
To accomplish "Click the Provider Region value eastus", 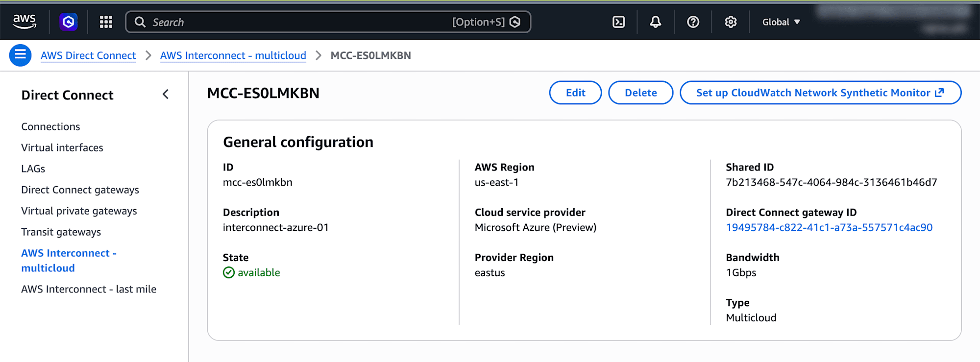I will [490, 272].
